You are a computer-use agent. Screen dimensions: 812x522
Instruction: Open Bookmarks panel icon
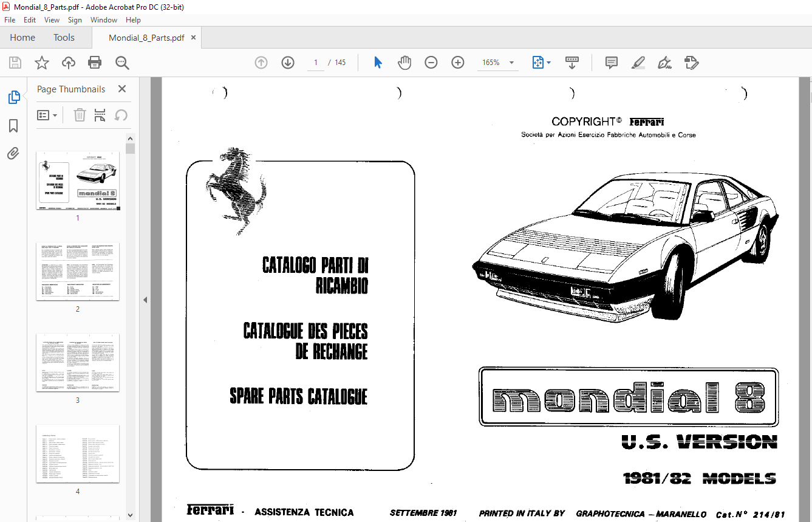tap(13, 126)
